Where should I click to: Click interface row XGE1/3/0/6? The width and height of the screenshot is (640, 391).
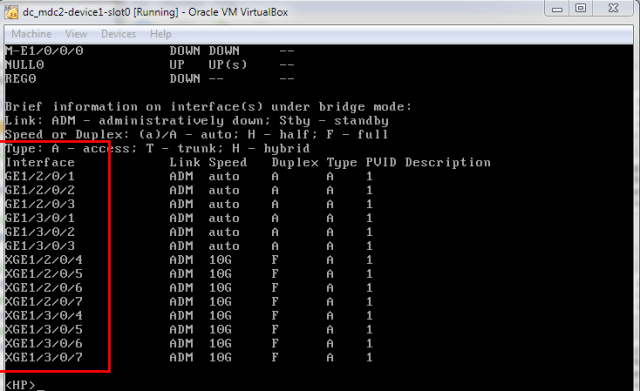tap(189, 343)
